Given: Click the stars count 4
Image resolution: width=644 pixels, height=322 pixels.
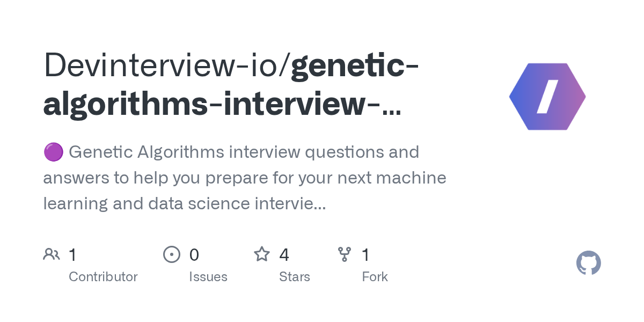Looking at the screenshot, I should 284,254.
